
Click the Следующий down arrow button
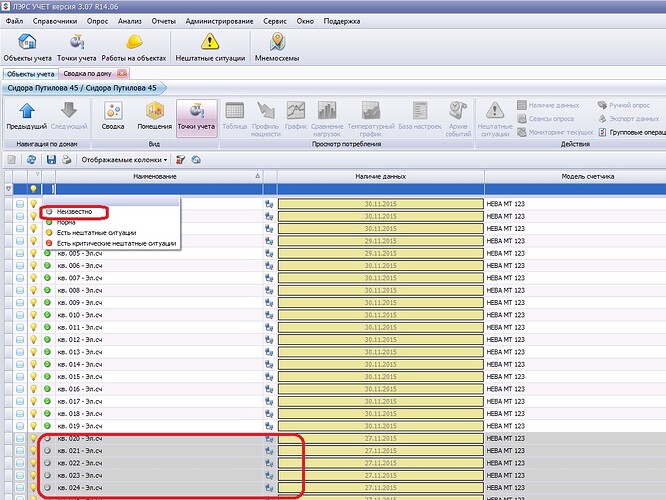(69, 116)
